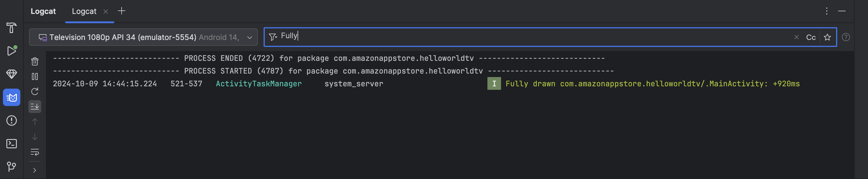Clear the filter text with X

(797, 37)
